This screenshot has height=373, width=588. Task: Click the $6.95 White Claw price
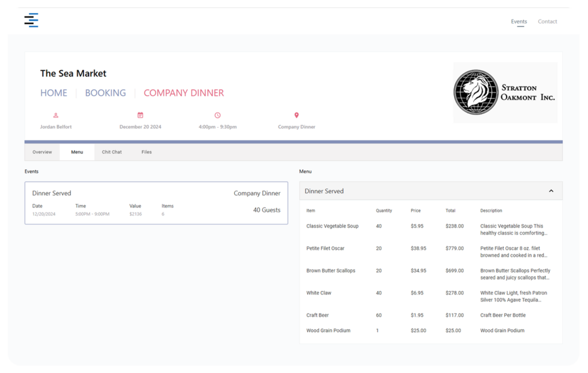click(417, 293)
